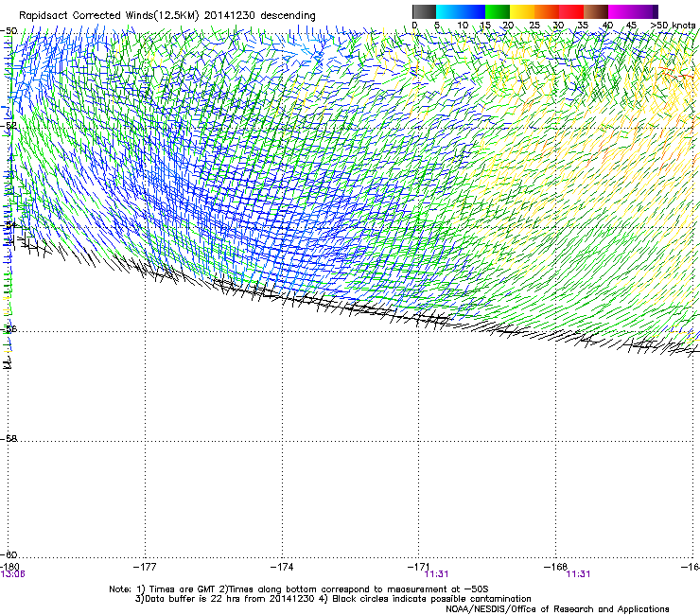The height and width of the screenshot is (615, 700).
Task: Click the -50 latitude axis label
Action: coord(9,31)
